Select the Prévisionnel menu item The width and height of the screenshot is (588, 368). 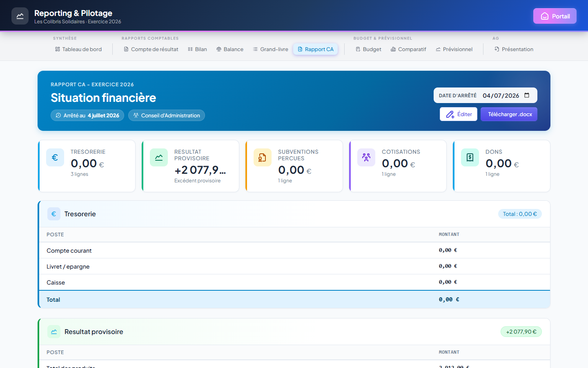(454, 49)
